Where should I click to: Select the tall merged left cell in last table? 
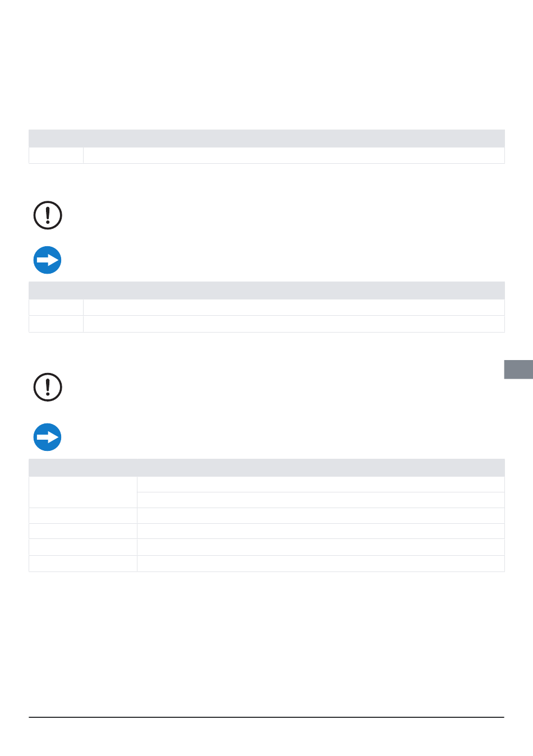coord(83,492)
